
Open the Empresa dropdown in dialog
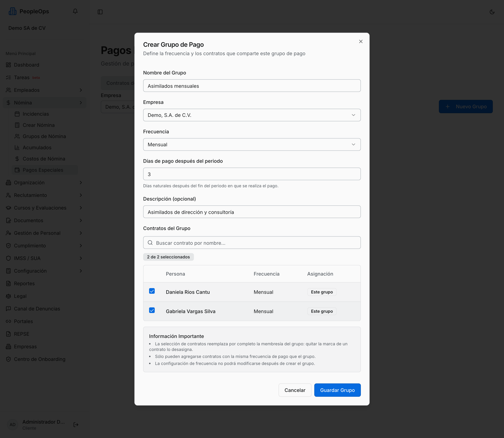pyautogui.click(x=252, y=115)
